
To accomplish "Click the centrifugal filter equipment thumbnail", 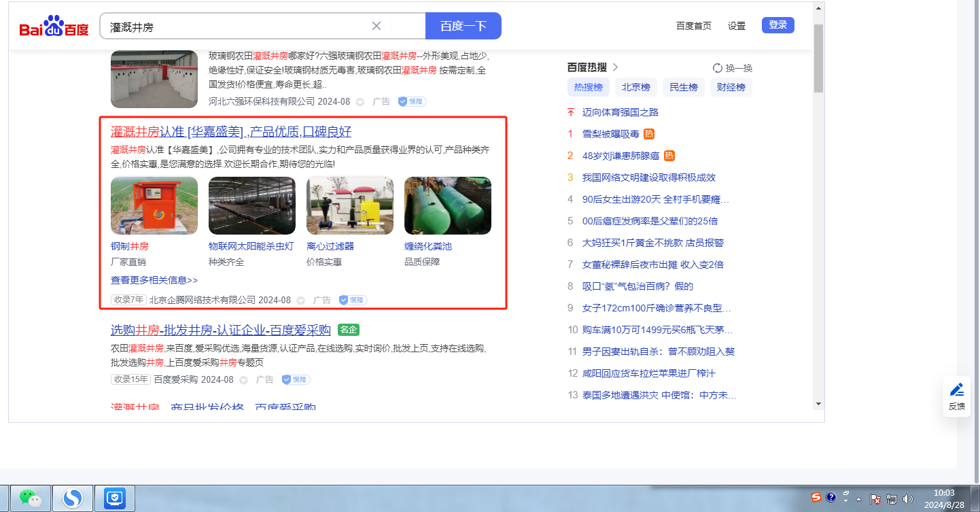I will [x=350, y=206].
